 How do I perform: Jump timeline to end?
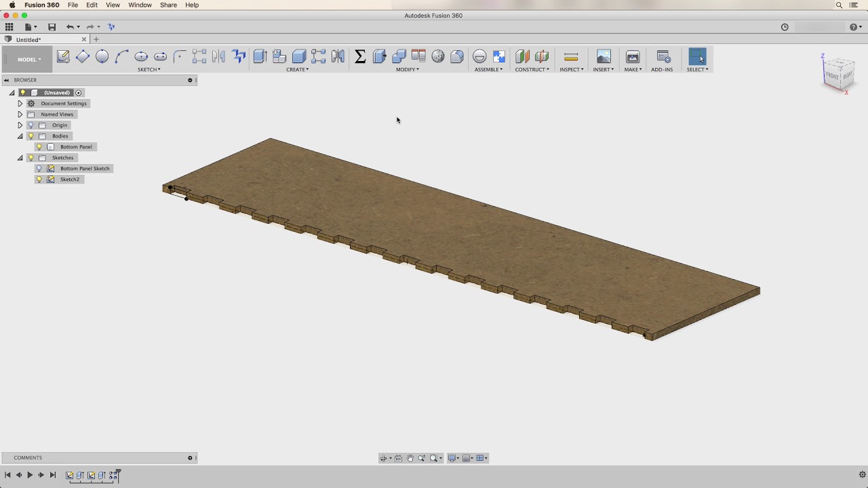pyautogui.click(x=53, y=475)
